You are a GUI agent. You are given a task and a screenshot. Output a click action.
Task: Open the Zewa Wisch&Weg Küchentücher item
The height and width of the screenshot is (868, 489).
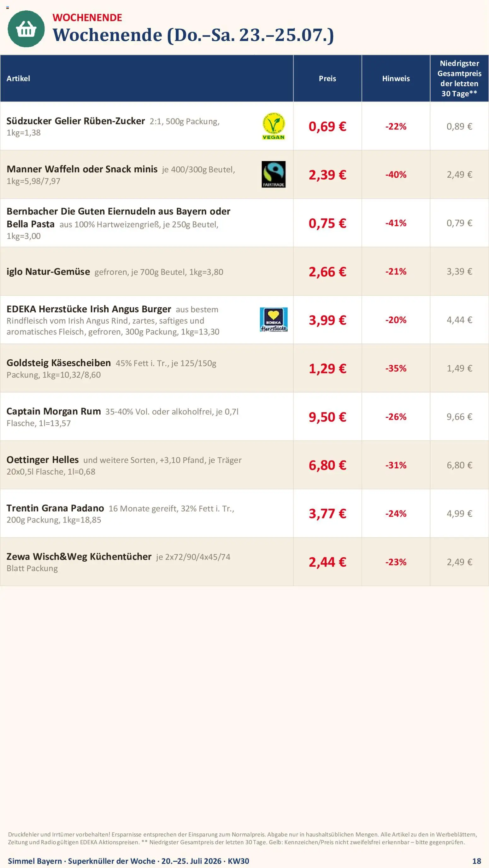click(79, 557)
